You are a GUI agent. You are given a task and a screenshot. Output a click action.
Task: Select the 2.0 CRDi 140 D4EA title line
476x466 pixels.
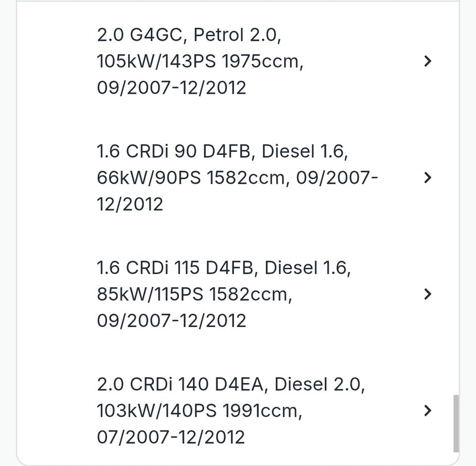(x=231, y=385)
